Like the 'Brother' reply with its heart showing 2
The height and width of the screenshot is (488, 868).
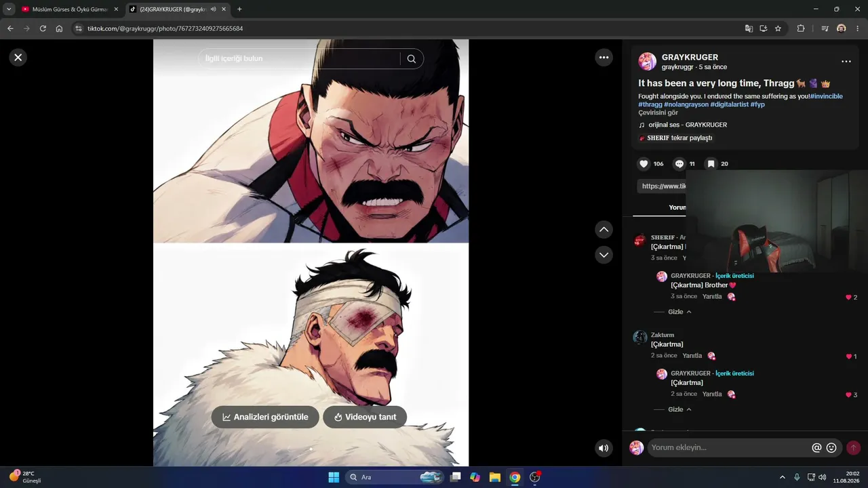coord(848,298)
